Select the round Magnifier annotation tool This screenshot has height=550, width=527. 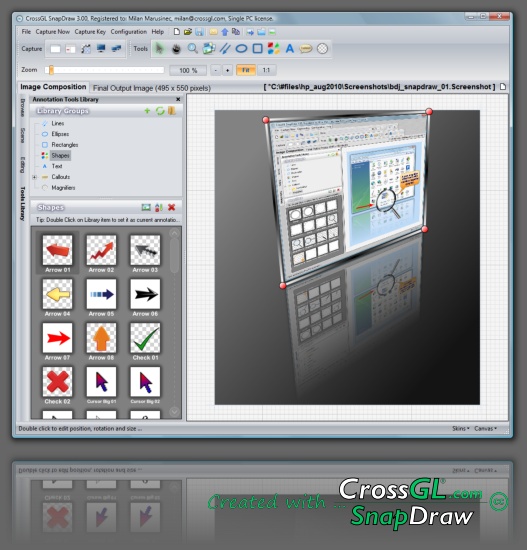(x=322, y=48)
